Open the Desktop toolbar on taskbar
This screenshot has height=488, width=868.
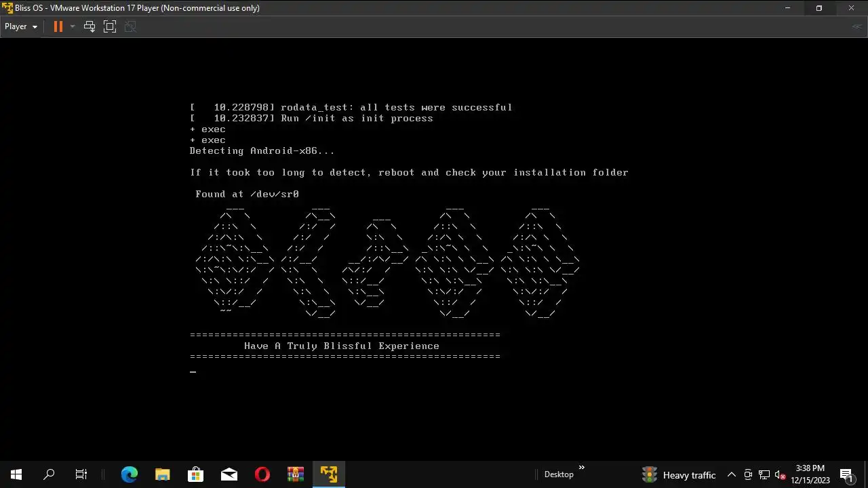(x=559, y=474)
